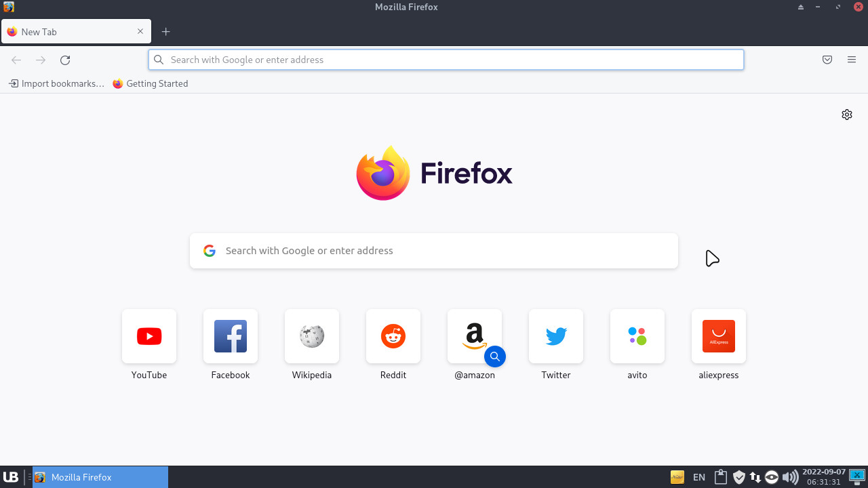Viewport: 868px width, 488px height.
Task: Open the avito shortcut tile
Action: pos(637,336)
